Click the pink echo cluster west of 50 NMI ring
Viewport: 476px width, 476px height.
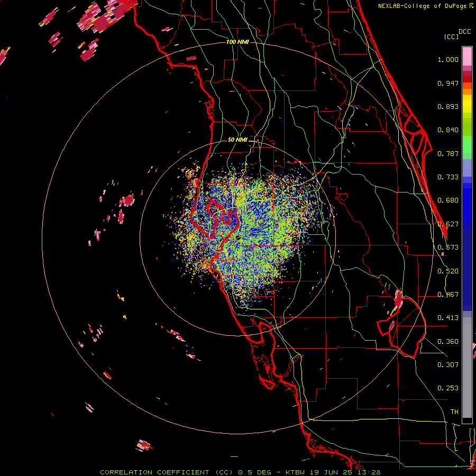click(x=127, y=200)
